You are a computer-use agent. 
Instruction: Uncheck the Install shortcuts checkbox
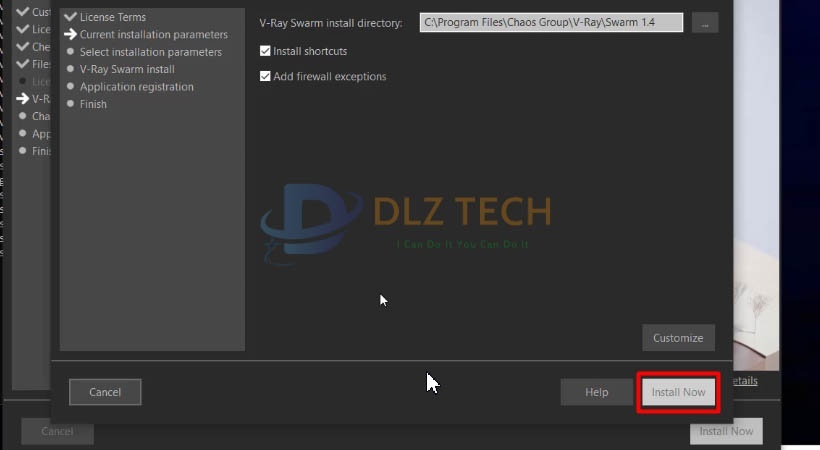(x=265, y=51)
